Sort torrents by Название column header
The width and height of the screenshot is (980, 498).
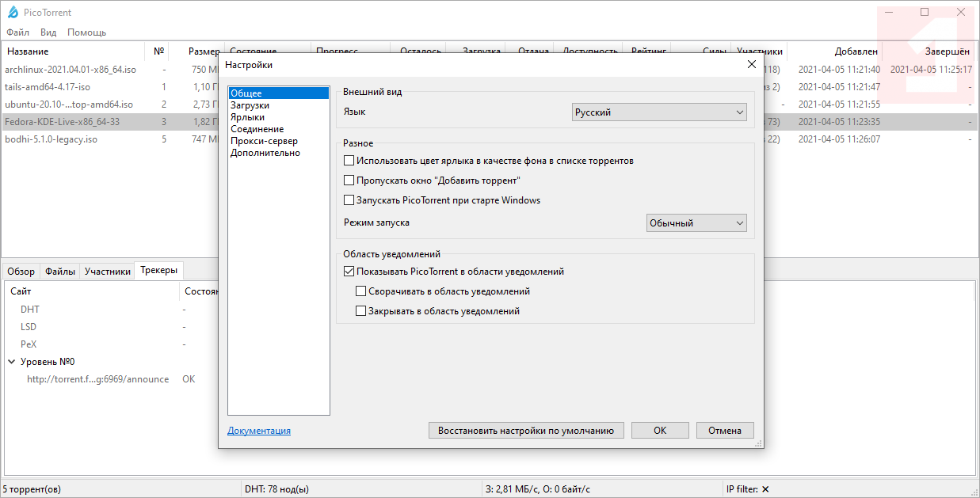coord(74,51)
